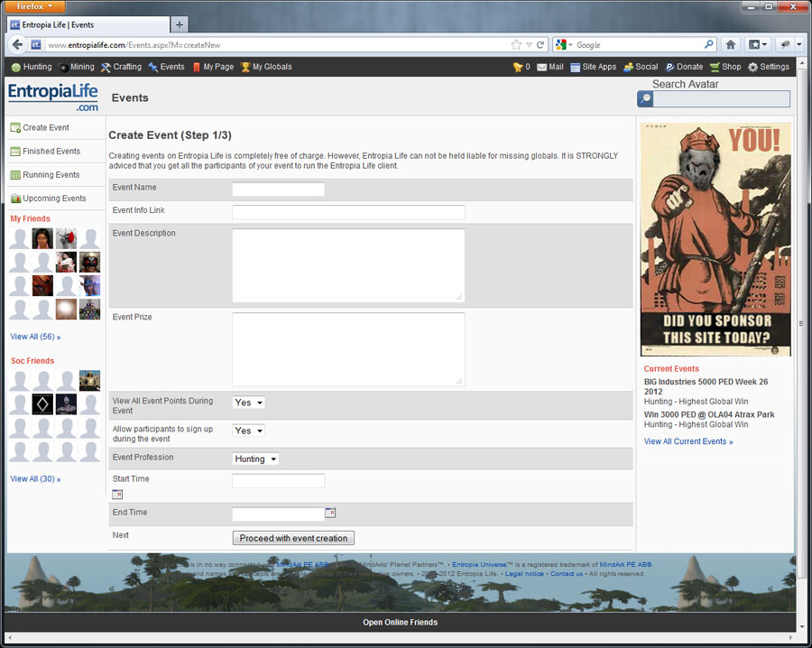Open the Events menu in navigation

[x=166, y=67]
